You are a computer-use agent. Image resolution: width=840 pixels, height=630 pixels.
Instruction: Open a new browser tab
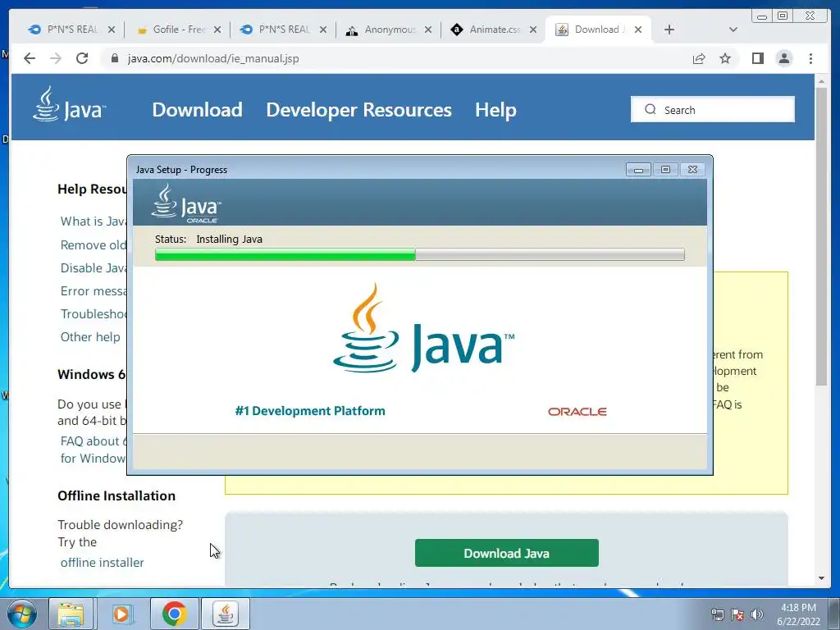669,30
